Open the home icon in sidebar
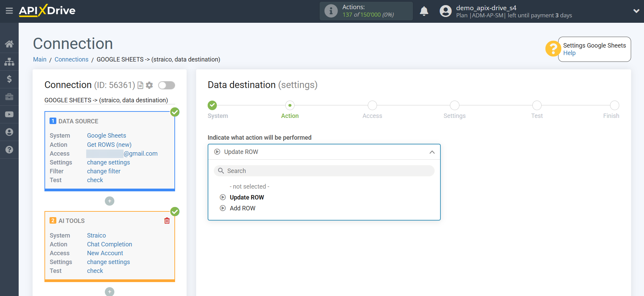The width and height of the screenshot is (644, 296). tap(9, 44)
